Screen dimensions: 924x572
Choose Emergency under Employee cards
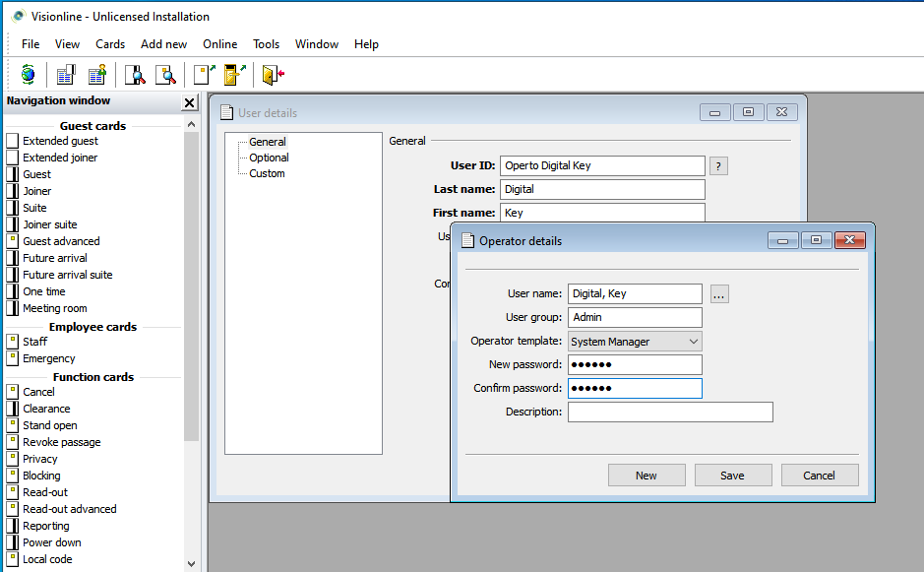click(49, 358)
